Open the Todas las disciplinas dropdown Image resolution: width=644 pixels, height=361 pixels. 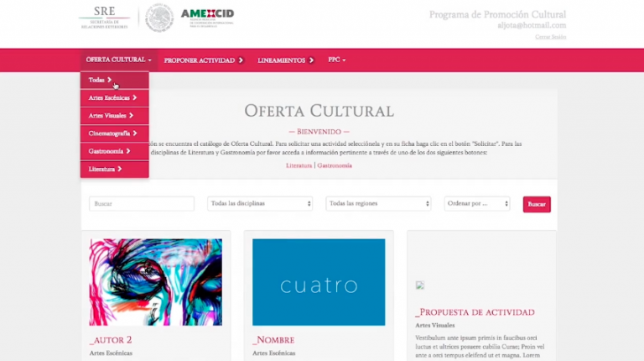[260, 204]
